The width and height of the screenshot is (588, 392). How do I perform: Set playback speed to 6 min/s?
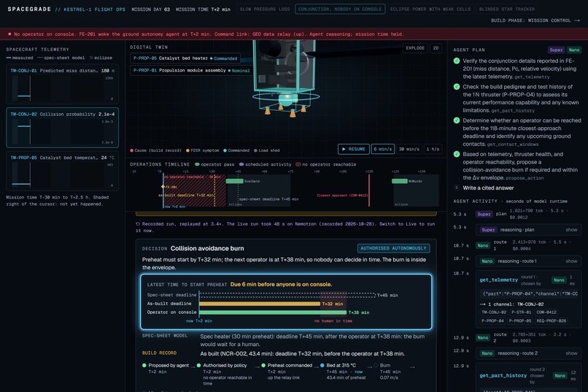click(382, 149)
